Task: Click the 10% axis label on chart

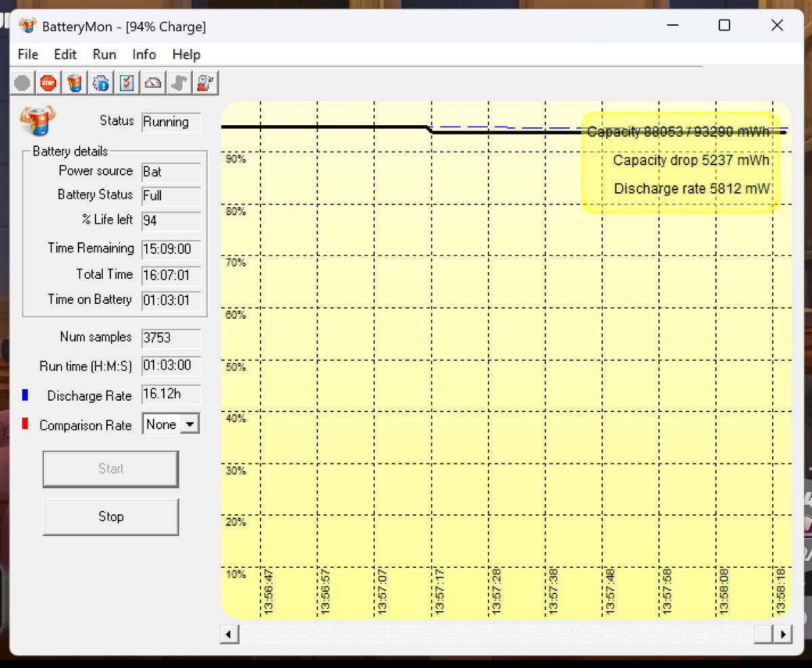Action: pyautogui.click(x=236, y=575)
